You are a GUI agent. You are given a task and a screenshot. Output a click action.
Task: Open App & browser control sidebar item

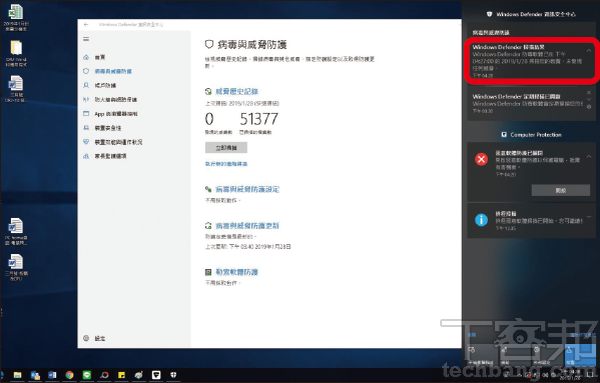point(116,114)
